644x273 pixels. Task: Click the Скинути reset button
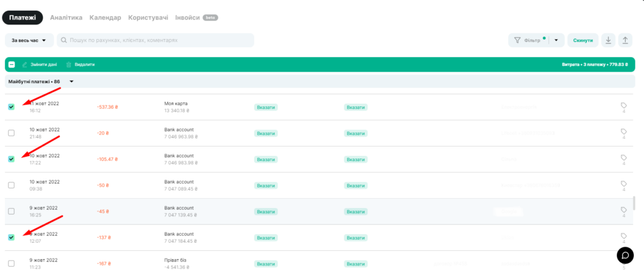point(583,40)
